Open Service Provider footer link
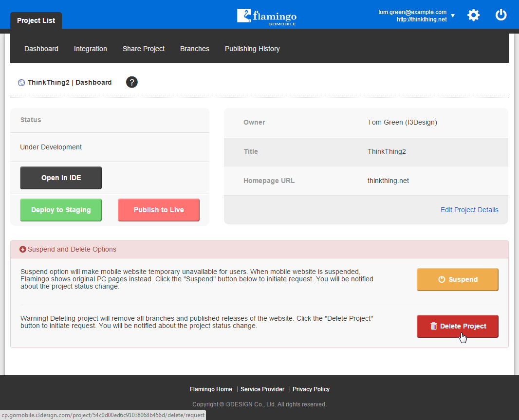The height and width of the screenshot is (420, 519). click(262, 389)
